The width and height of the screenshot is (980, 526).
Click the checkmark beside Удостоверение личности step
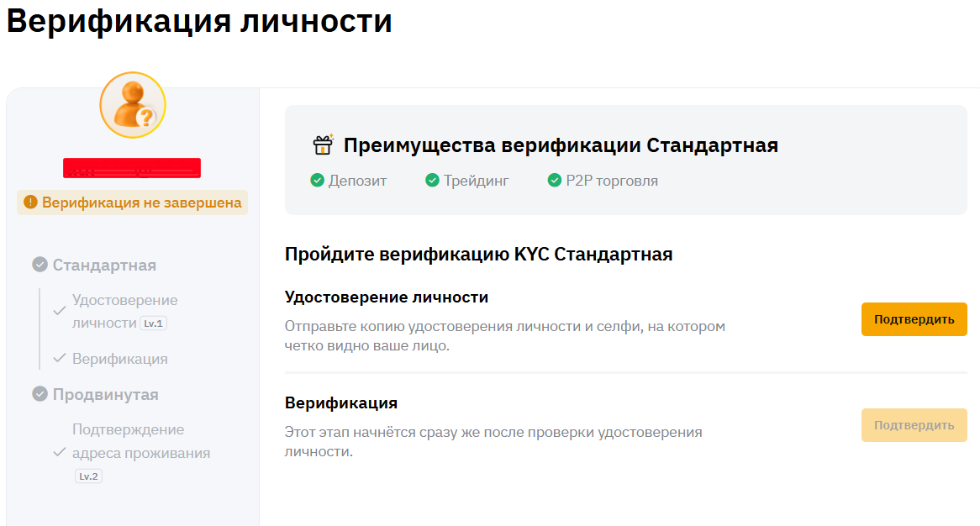(x=60, y=311)
